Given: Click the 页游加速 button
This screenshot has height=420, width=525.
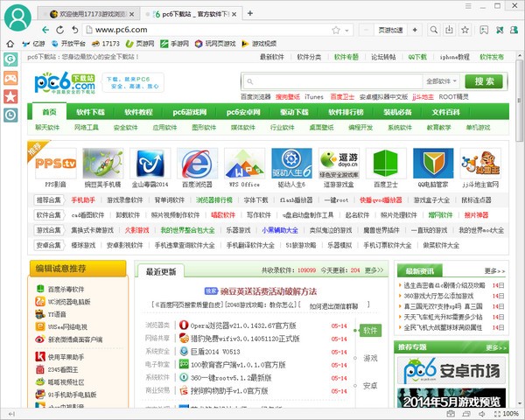Looking at the screenshot, I should tap(390, 30).
